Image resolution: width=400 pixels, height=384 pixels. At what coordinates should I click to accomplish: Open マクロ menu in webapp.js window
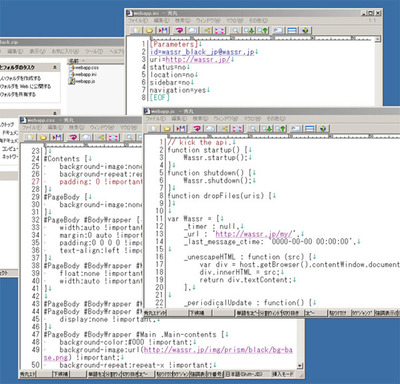coord(253,119)
